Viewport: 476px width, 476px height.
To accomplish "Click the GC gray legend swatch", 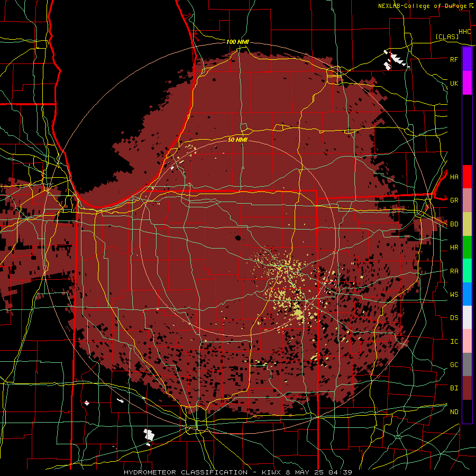I will 467,364.
